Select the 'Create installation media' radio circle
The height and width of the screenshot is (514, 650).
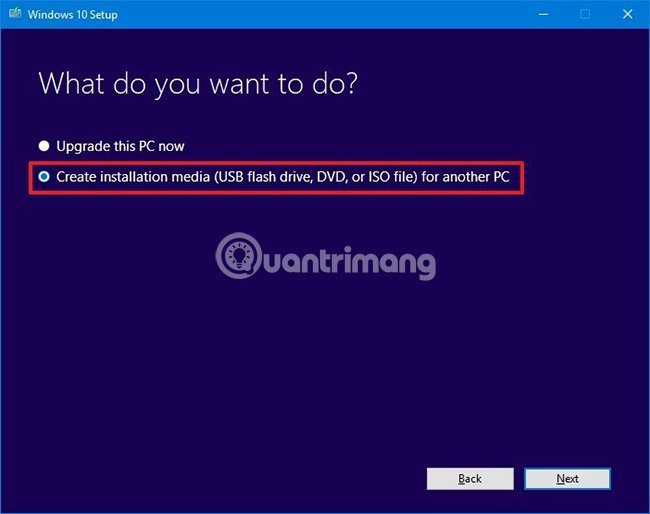[x=44, y=177]
